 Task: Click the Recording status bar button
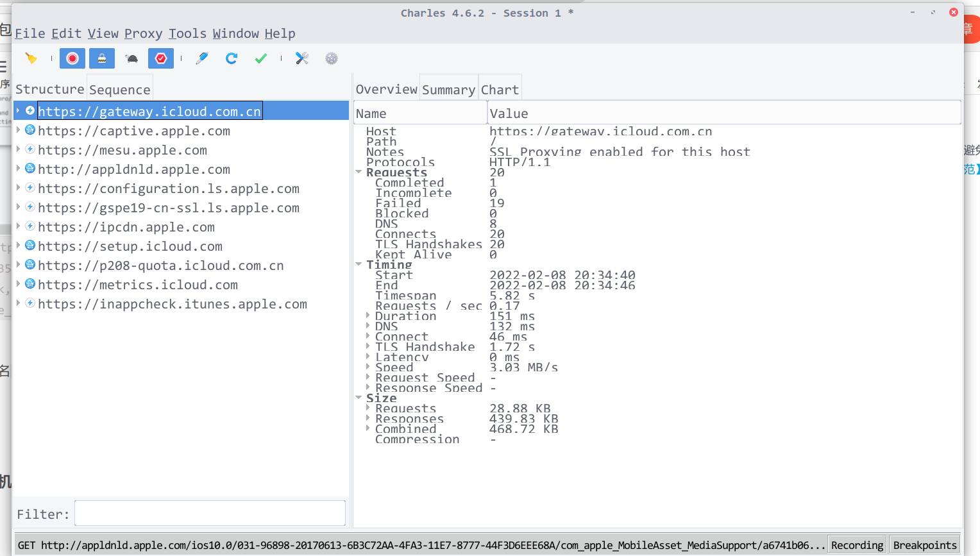[x=857, y=545]
